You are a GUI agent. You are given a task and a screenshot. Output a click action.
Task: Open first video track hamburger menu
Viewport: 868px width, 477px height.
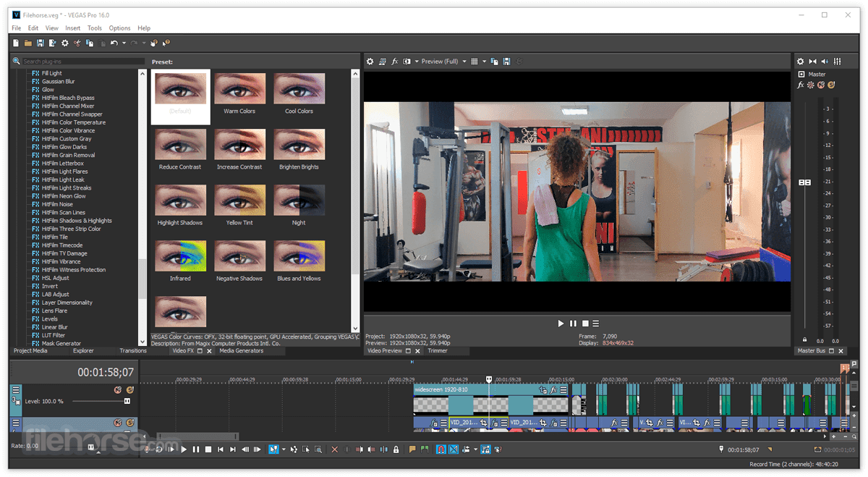pyautogui.click(x=16, y=390)
